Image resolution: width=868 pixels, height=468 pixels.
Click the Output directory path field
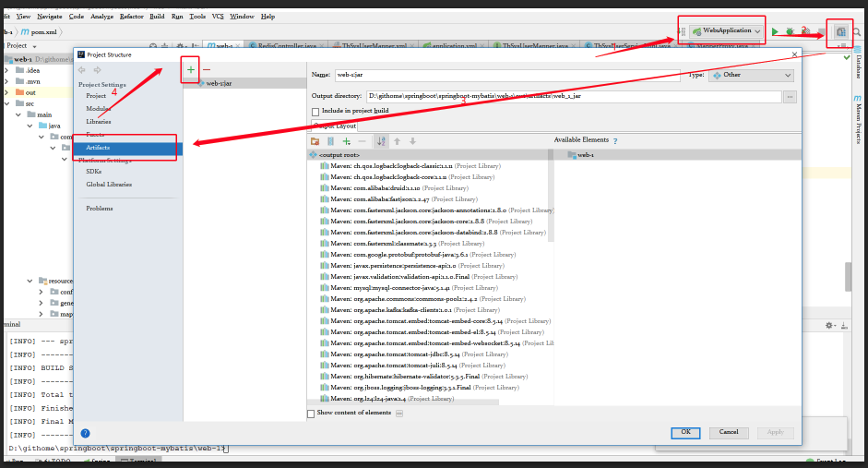574,96
